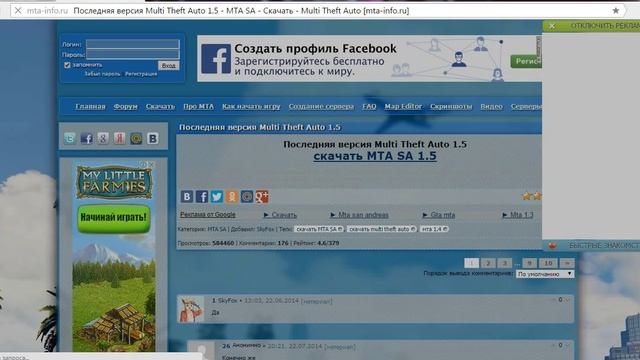Click the Facebook icon in left sidebar

[x=87, y=139]
